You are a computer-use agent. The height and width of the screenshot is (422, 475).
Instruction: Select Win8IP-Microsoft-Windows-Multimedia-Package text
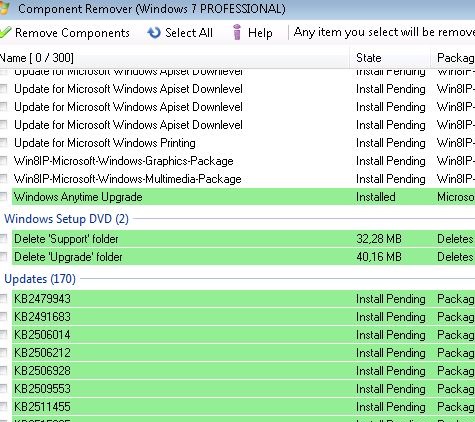pyautogui.click(x=128, y=179)
